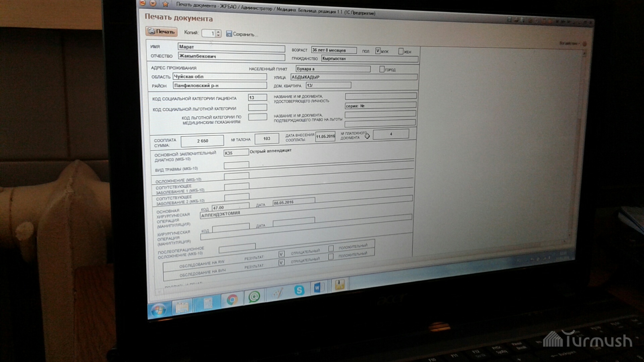Increase copies with Копий spinner up arrow
The height and width of the screenshot is (362, 644).
[218, 32]
